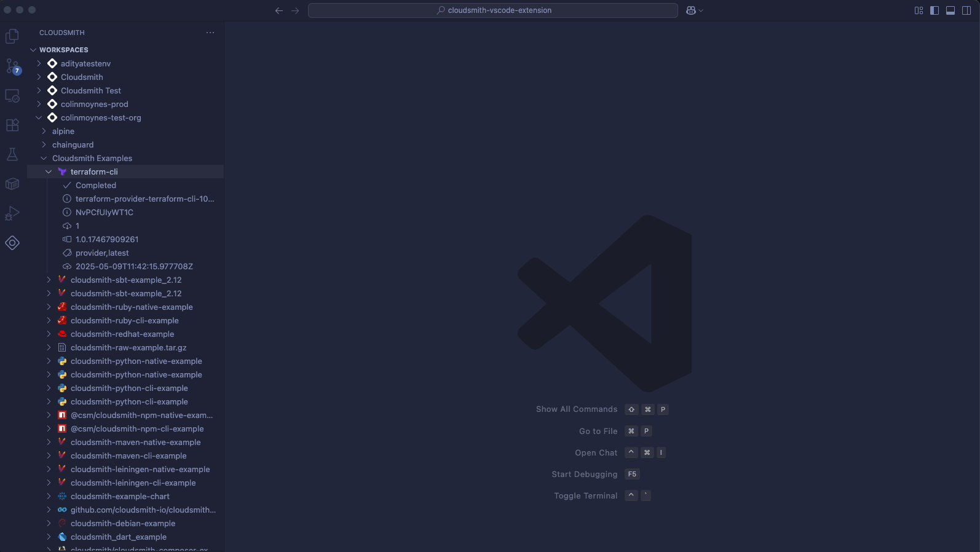Open Cloudsmith view more actions ellipsis
Image resolution: width=980 pixels, height=552 pixels.
[210, 33]
